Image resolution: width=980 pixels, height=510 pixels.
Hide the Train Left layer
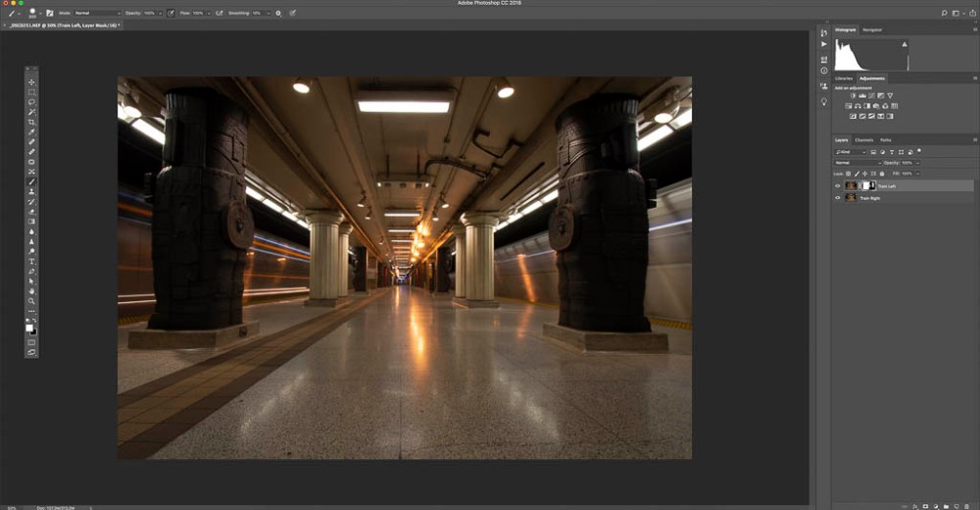coord(838,185)
